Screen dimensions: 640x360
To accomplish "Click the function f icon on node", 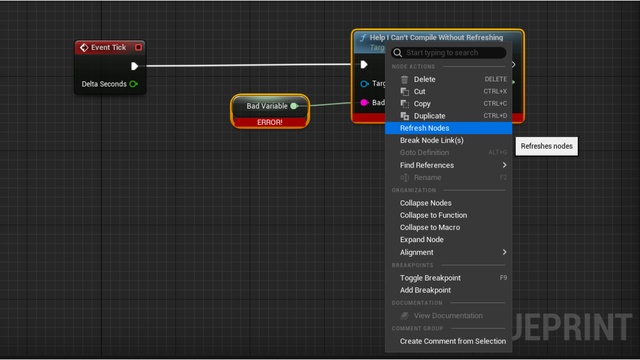I will pyautogui.click(x=362, y=38).
